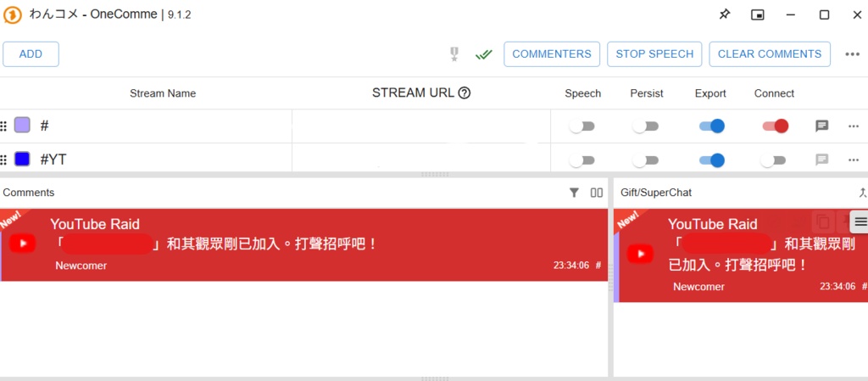The height and width of the screenshot is (381, 868).
Task: Click the Connect column header
Action: point(774,93)
